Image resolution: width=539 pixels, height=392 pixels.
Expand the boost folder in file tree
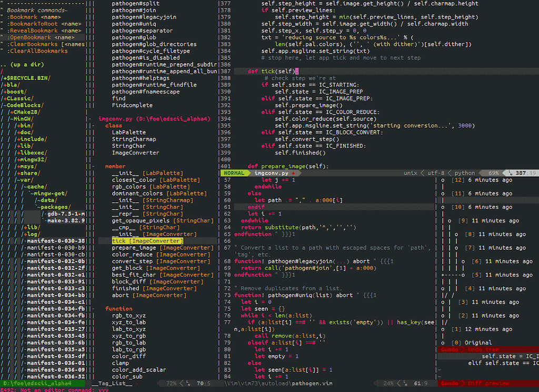(15, 92)
